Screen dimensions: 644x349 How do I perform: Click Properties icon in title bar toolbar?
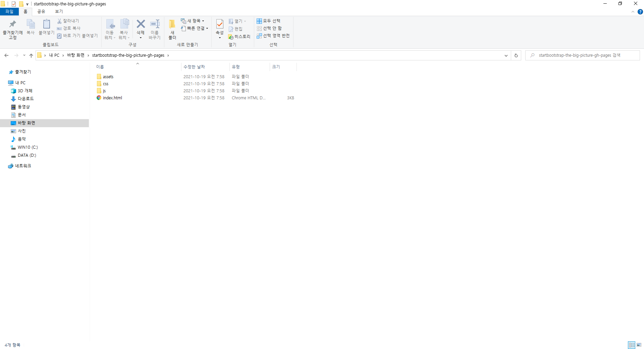tap(14, 4)
